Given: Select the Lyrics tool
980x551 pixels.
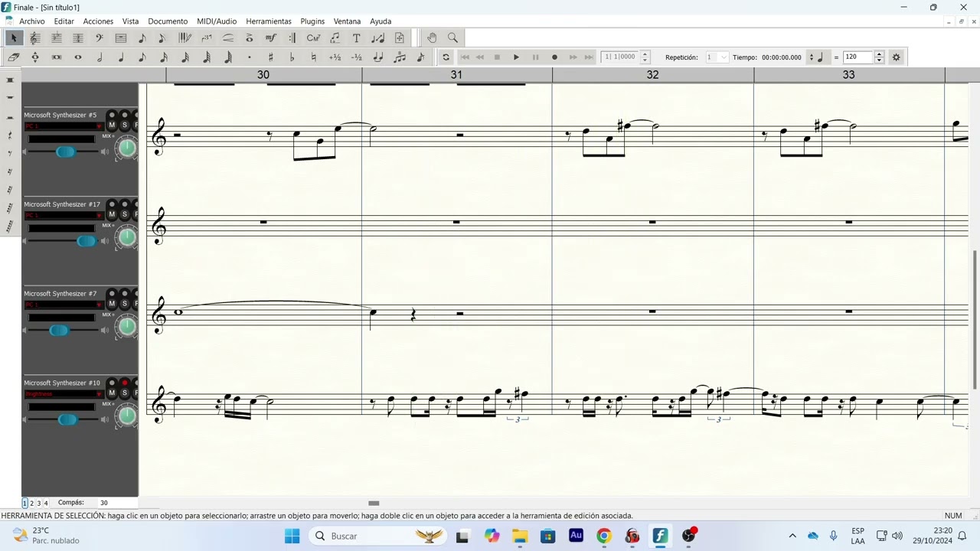Looking at the screenshot, I should point(335,37).
